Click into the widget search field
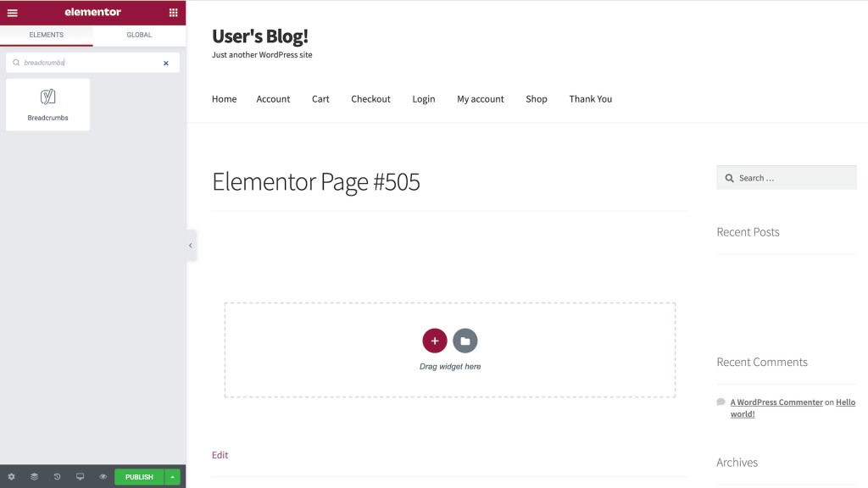Image resolution: width=868 pixels, height=488 pixels. click(89, 63)
